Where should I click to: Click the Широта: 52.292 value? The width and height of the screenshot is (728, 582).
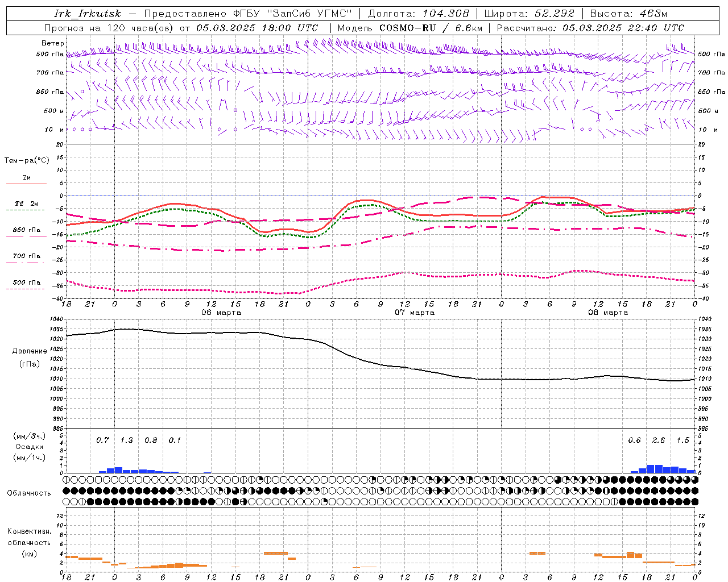[x=530, y=14]
